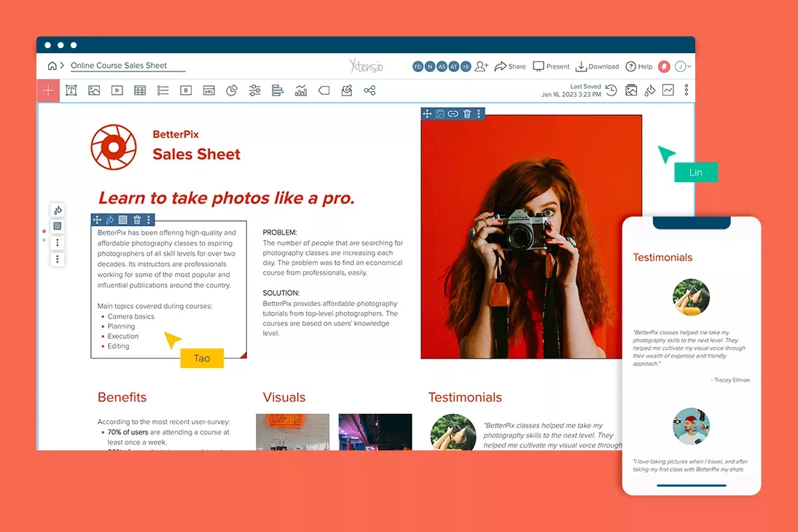Add a pie chart module
This screenshot has width=798, height=532.
pyautogui.click(x=232, y=90)
